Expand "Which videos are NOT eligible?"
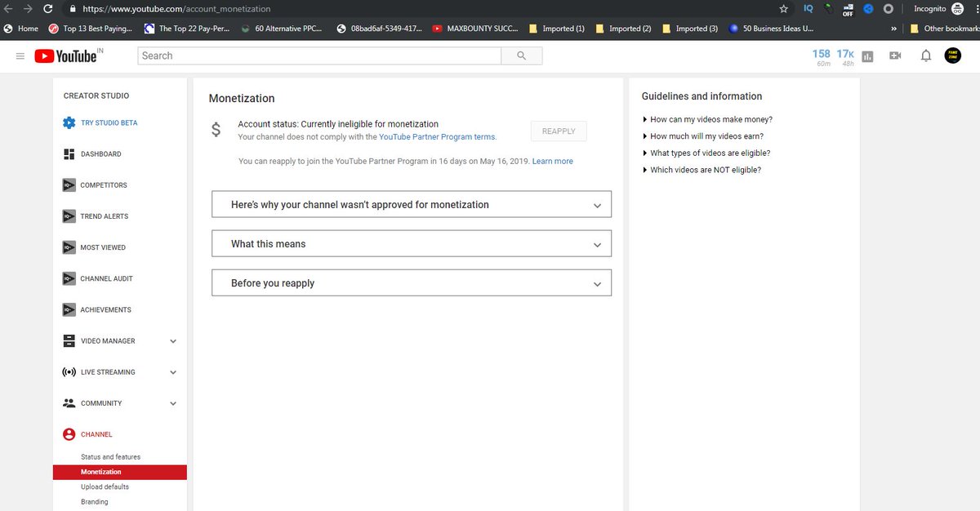Screen dimensions: 980x511 click(x=702, y=170)
